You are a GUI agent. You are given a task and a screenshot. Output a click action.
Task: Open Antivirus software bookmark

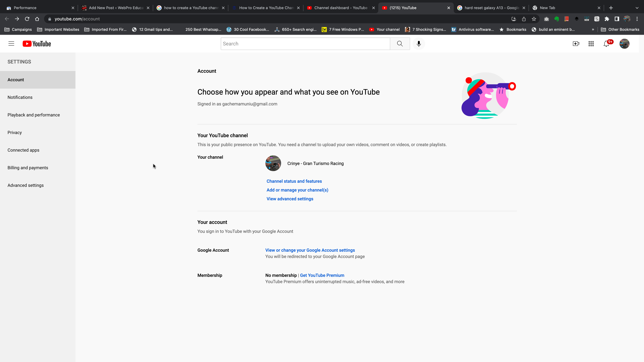point(472,30)
